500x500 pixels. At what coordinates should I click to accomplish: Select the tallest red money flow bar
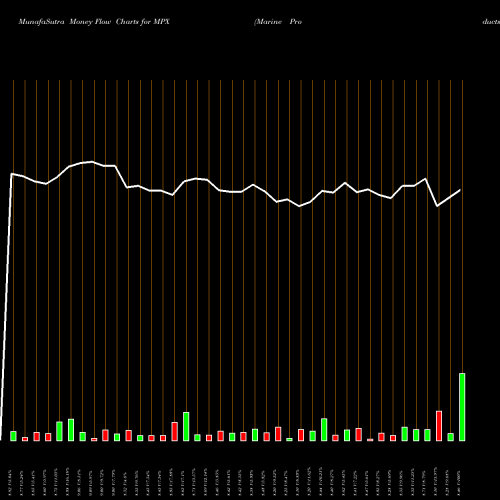(x=439, y=426)
